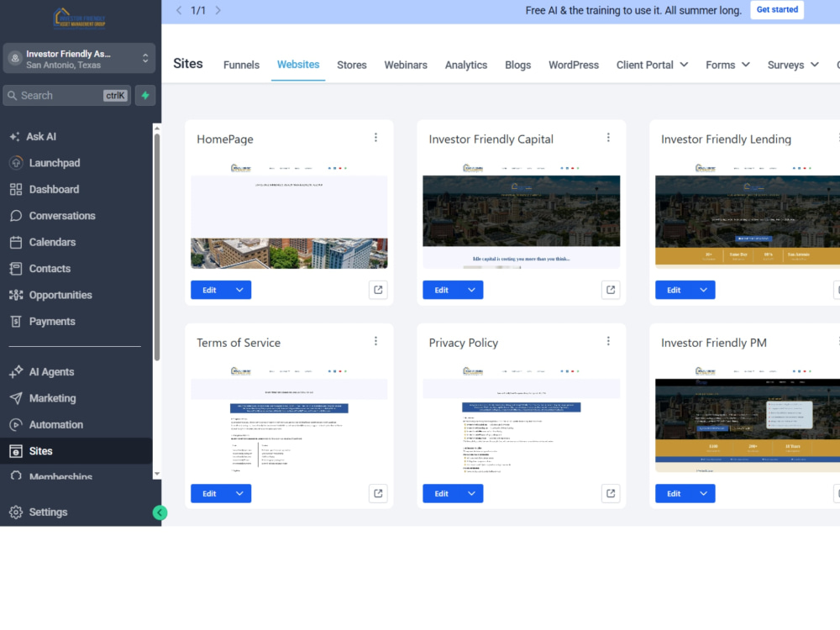Switch to Blogs tab

[518, 65]
